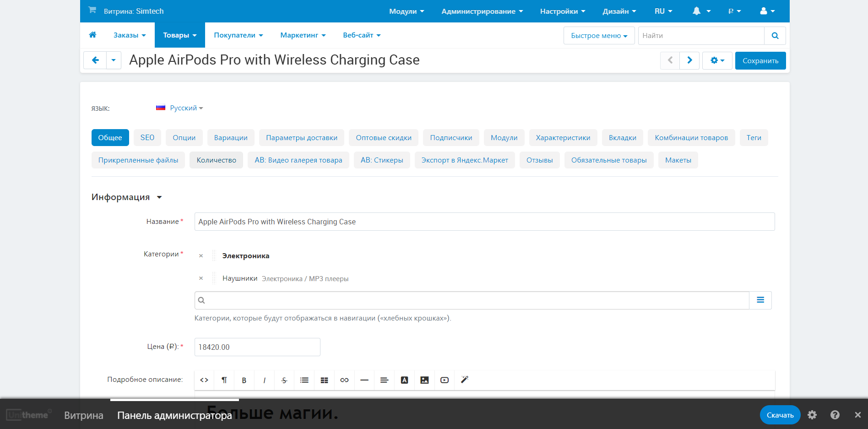Click the Витрина: Simtech storefront link
Viewport: 868px width, 429px height.
pos(134,11)
